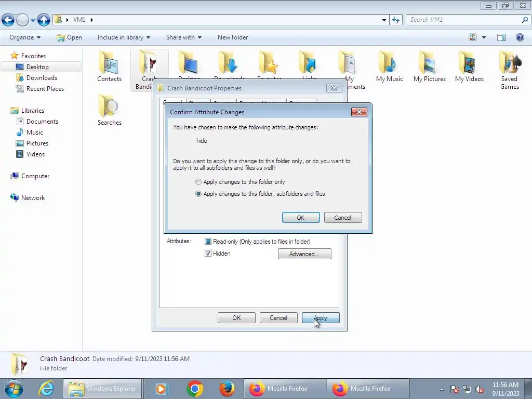Close the Confirm Attribute Changes dialog
This screenshot has width=532, height=399.
(359, 112)
